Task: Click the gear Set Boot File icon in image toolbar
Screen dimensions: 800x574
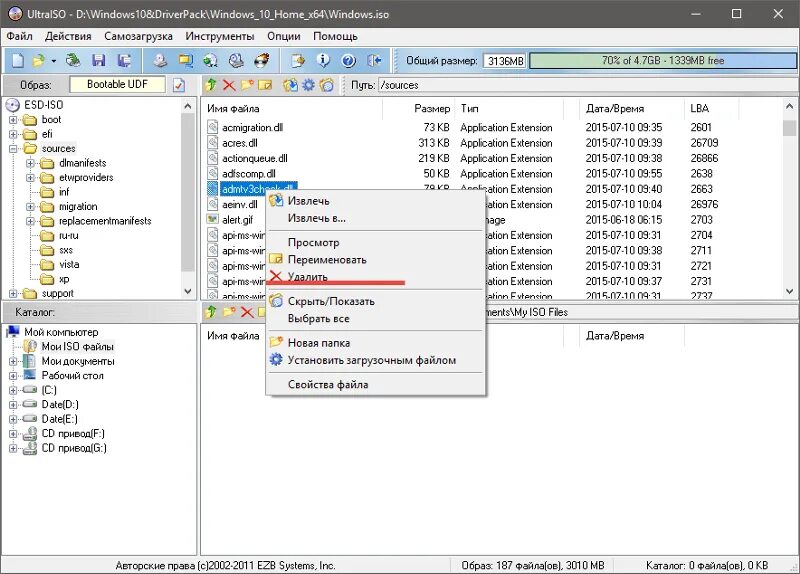Action: click(x=308, y=85)
